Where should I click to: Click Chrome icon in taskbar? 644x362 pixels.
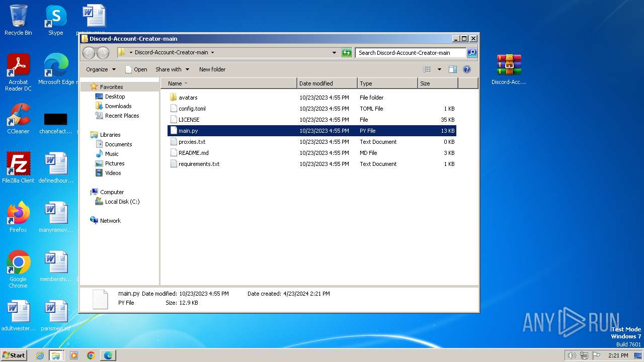click(91, 355)
